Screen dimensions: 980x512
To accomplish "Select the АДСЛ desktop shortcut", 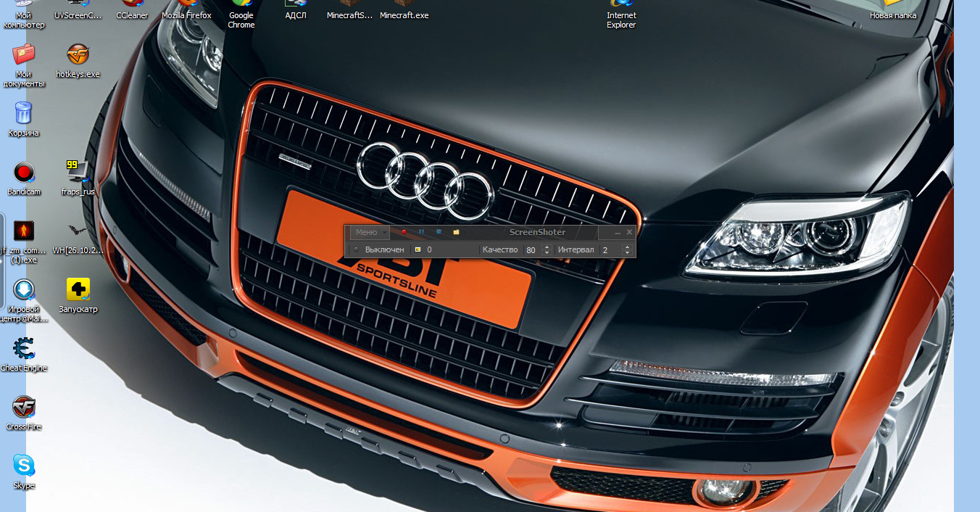I will pos(295,10).
